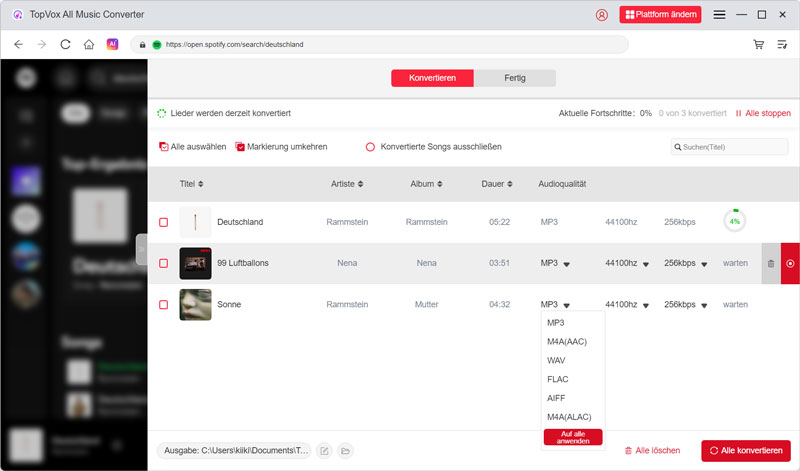Screen dimensions: 800x471
Task: Open the playlist queue icon
Action: point(782,45)
